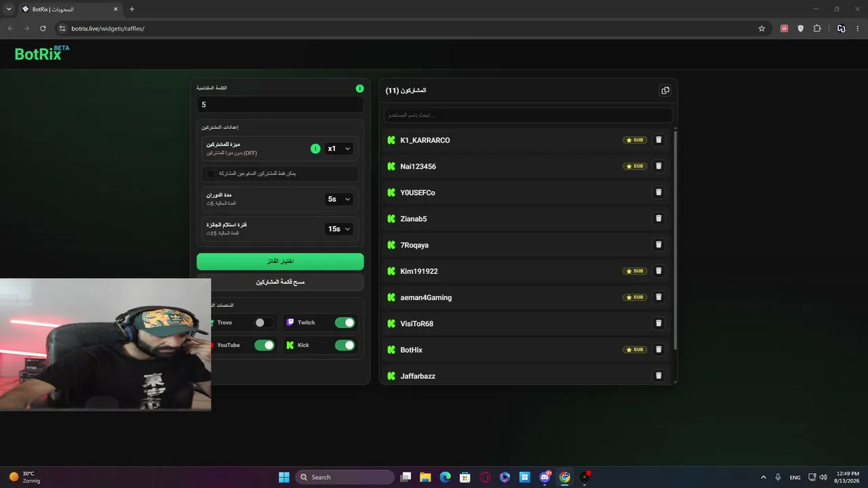
Task: Select participant name Zianab5
Action: click(414, 219)
